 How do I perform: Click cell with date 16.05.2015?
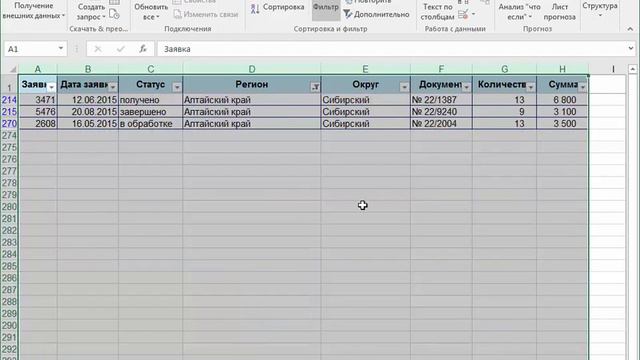pyautogui.click(x=88, y=124)
